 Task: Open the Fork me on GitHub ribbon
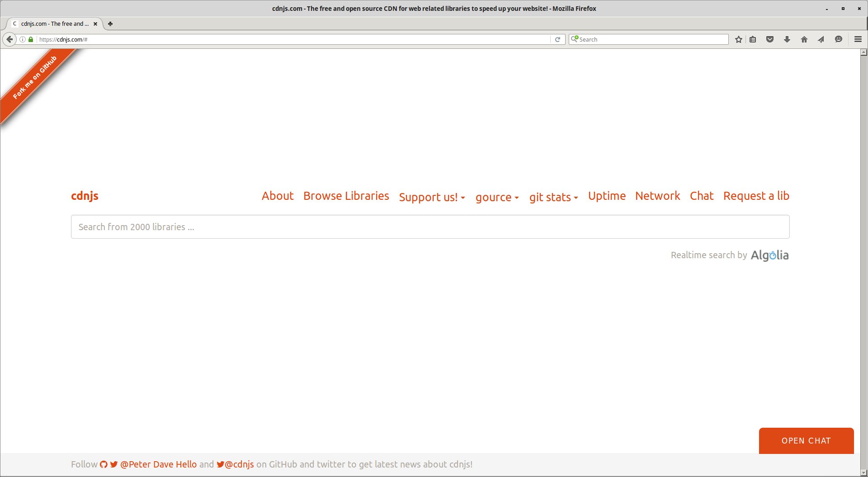pyautogui.click(x=35, y=77)
